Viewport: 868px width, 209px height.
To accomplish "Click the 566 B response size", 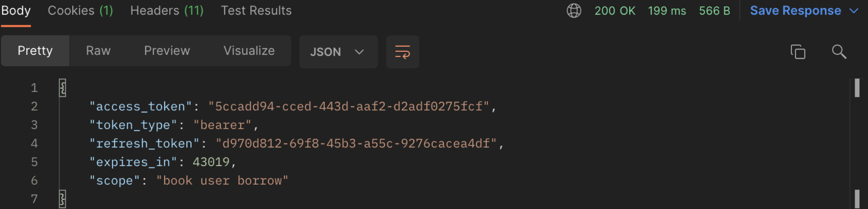I will pyautogui.click(x=714, y=11).
